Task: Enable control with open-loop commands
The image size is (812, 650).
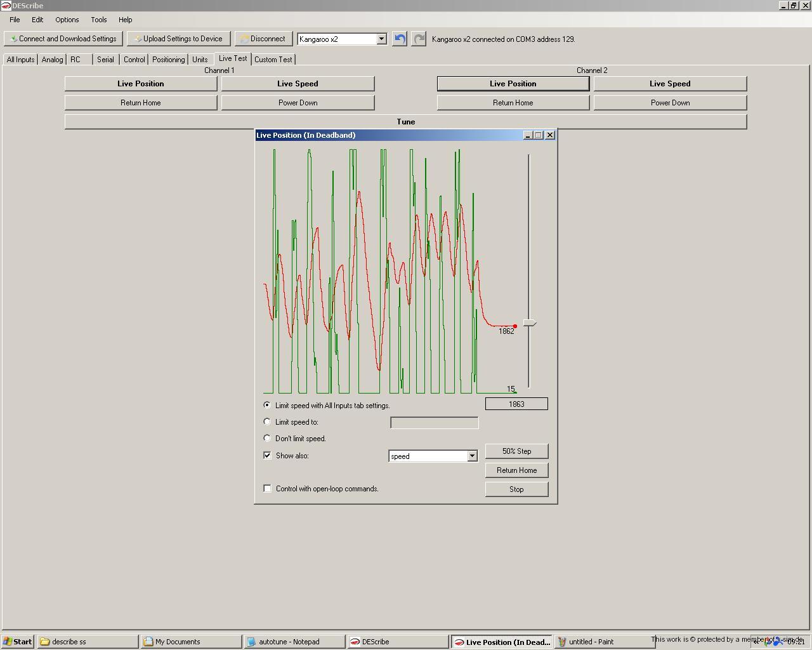Action: 267,488
